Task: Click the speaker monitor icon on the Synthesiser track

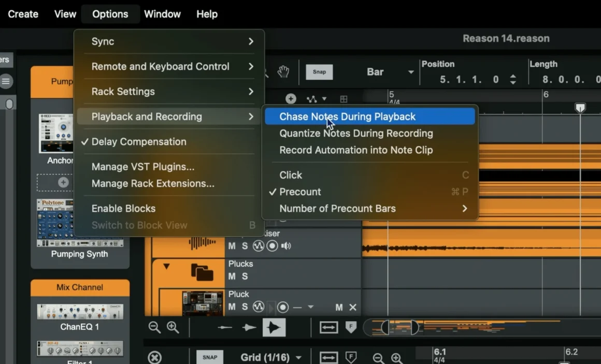Action: click(x=285, y=246)
